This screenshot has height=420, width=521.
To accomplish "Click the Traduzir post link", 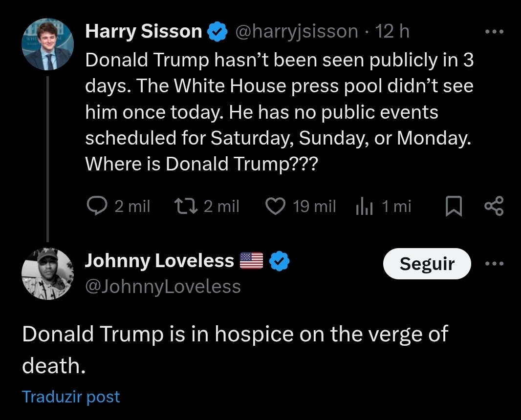I will (71, 397).
